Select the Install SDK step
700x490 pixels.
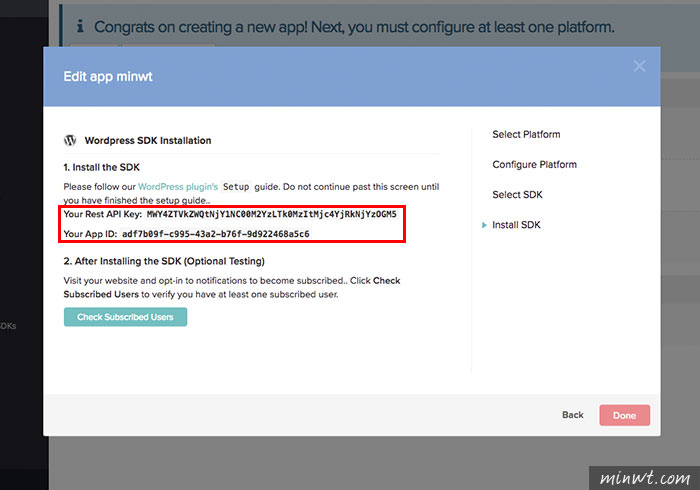click(516, 225)
